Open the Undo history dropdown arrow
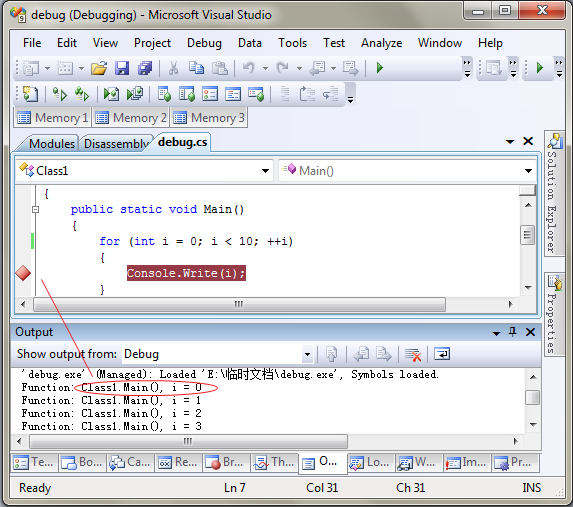The width and height of the screenshot is (573, 507). (265, 68)
